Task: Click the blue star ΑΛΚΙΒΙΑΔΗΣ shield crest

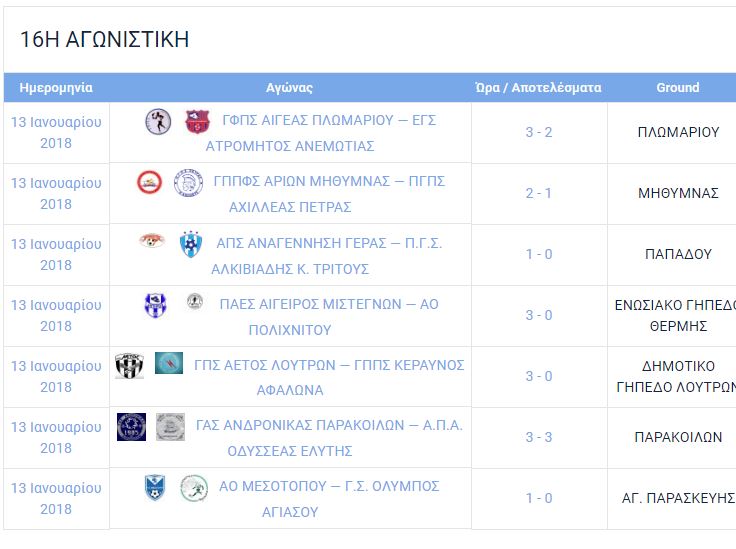Action: coord(191,244)
